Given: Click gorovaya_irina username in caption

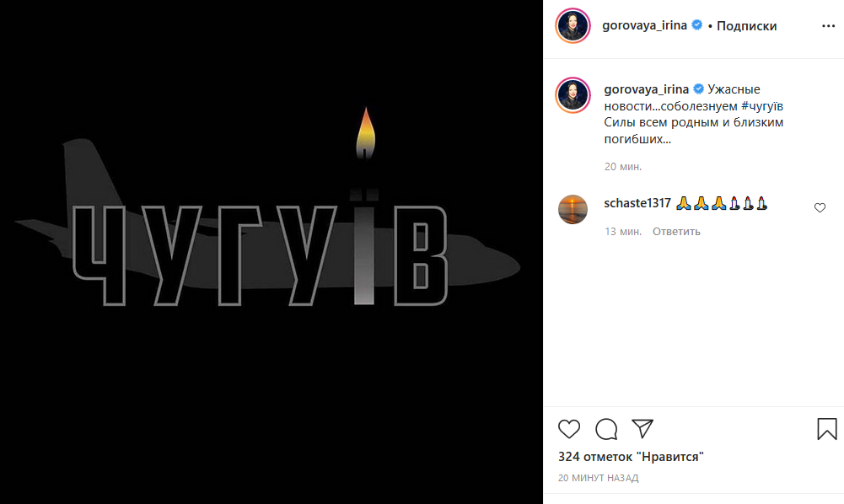Looking at the screenshot, I should [x=647, y=88].
